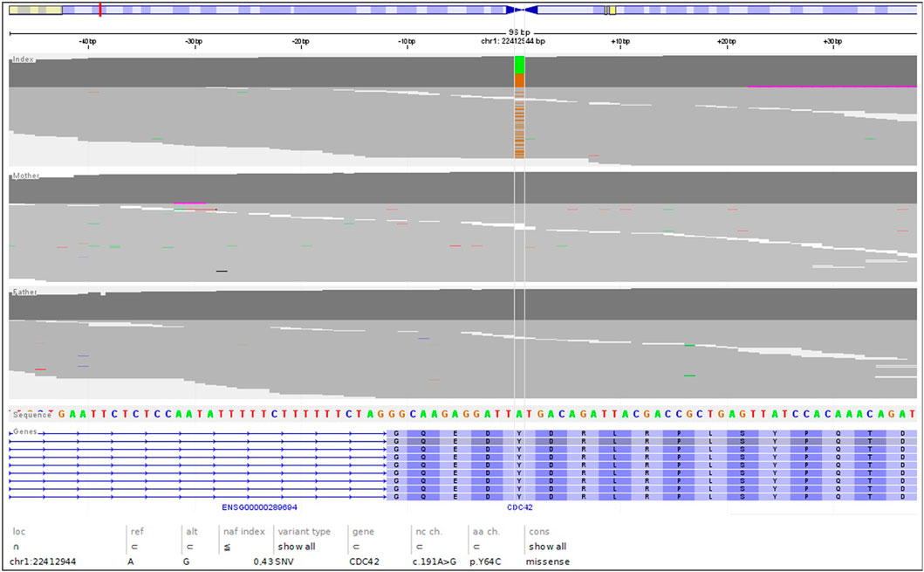This screenshot has width=924, height=572.
Task: Click the ⊂ filter operator under alt
Action: click(189, 547)
